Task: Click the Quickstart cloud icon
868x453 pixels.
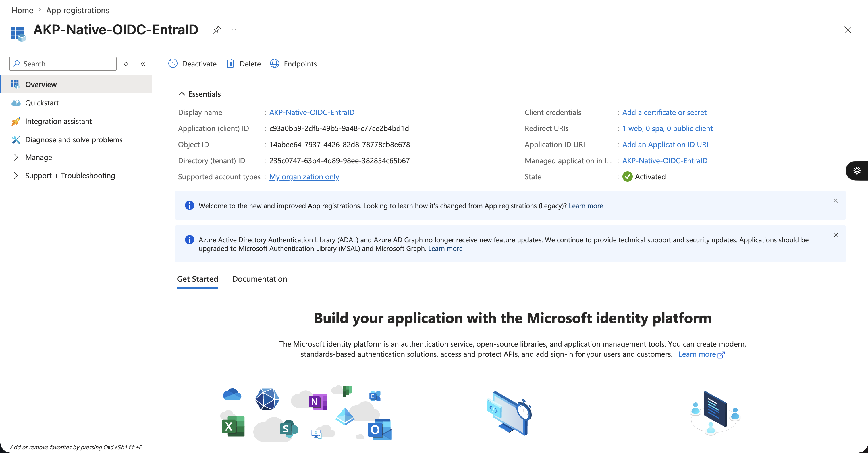Action: coord(16,103)
